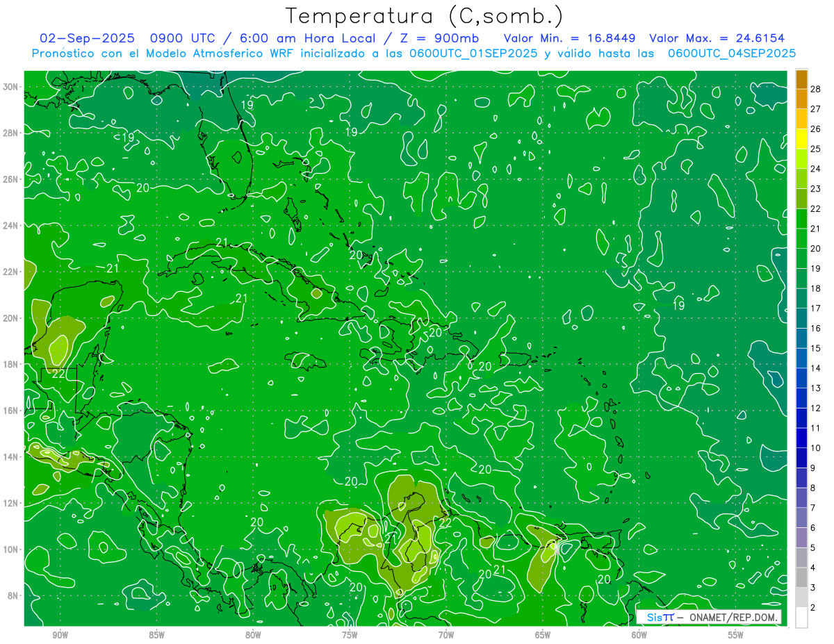Click the color scale segment between 26 and 27
The width and height of the screenshot is (834, 644).
coord(801,119)
